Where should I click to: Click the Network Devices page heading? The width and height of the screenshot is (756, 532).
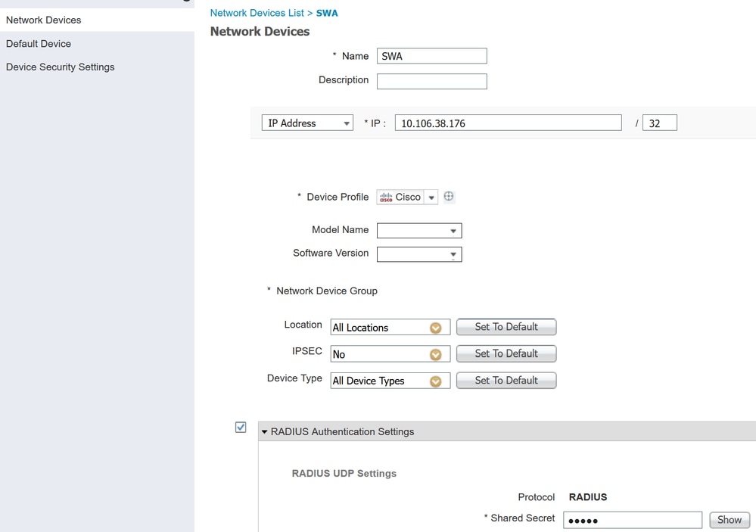pyautogui.click(x=260, y=31)
